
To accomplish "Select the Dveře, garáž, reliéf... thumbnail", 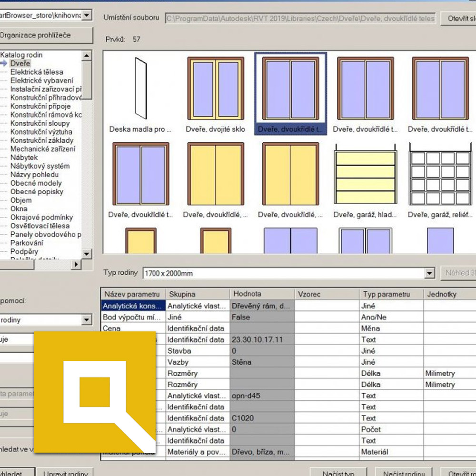I will [440, 180].
